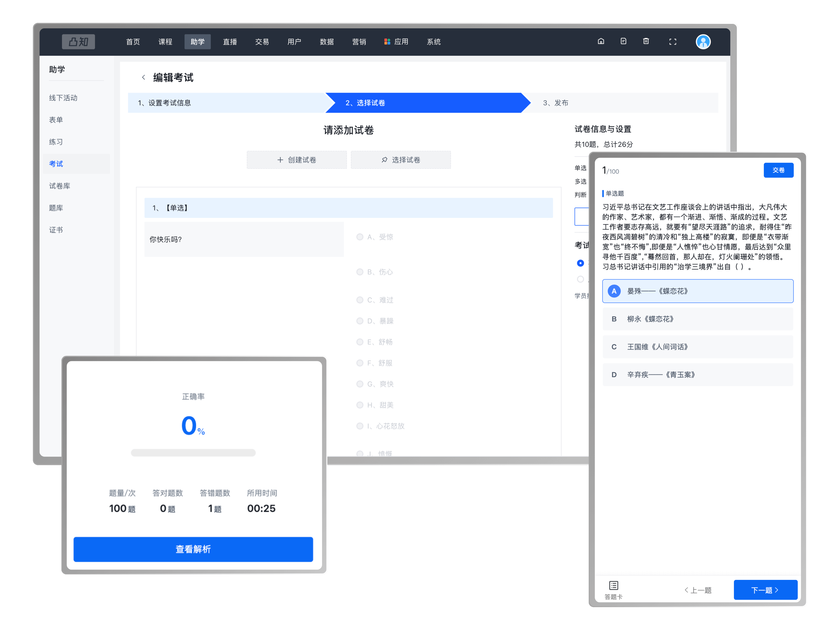Select radio option A、受惊
Image resolution: width=840 pixels, height=630 pixels.
click(x=360, y=237)
